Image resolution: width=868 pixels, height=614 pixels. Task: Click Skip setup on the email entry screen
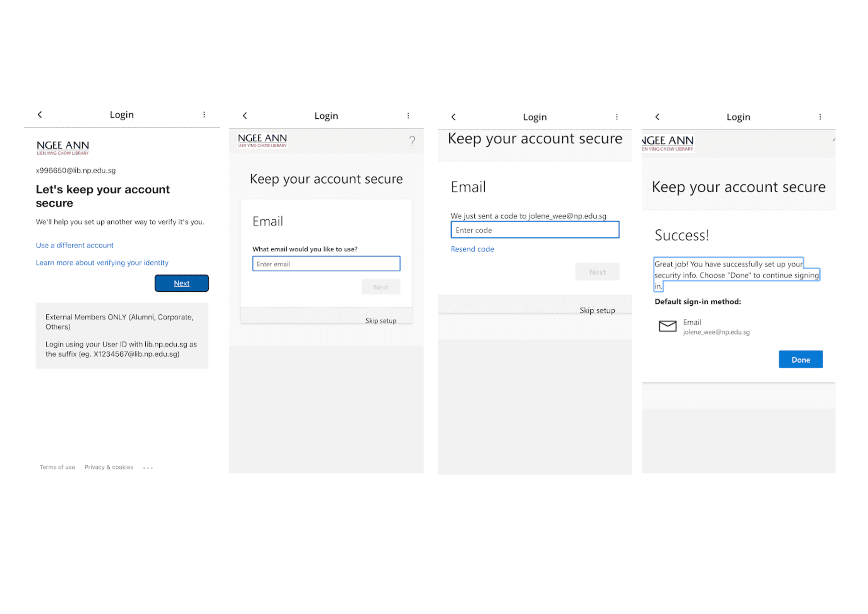[381, 321]
